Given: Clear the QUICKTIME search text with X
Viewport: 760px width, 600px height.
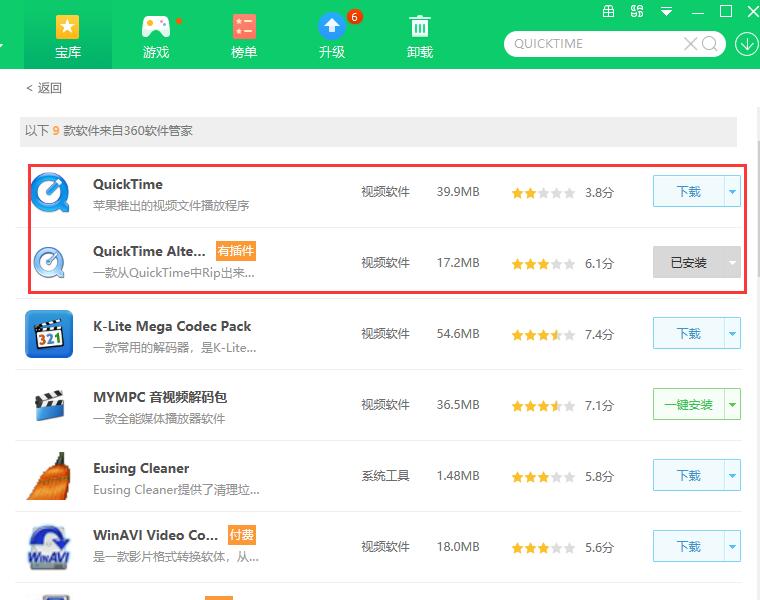Looking at the screenshot, I should pyautogui.click(x=690, y=44).
